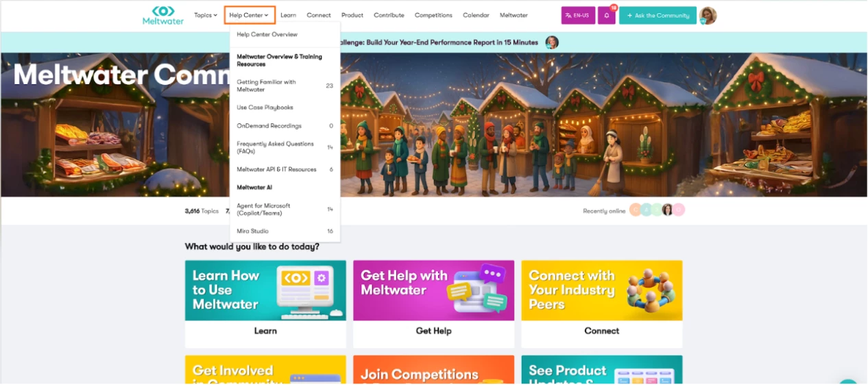
Task: Open Get Help with Meltwater tile
Action: (433, 303)
